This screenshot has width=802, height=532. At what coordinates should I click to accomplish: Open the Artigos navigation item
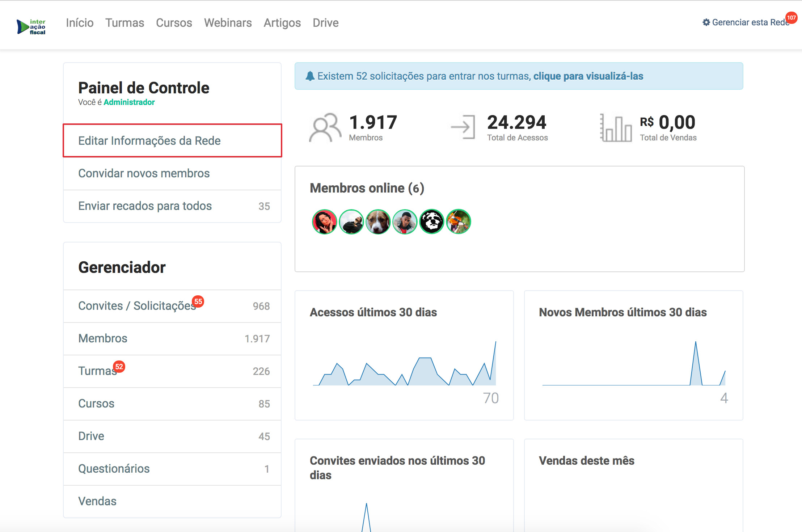(282, 23)
